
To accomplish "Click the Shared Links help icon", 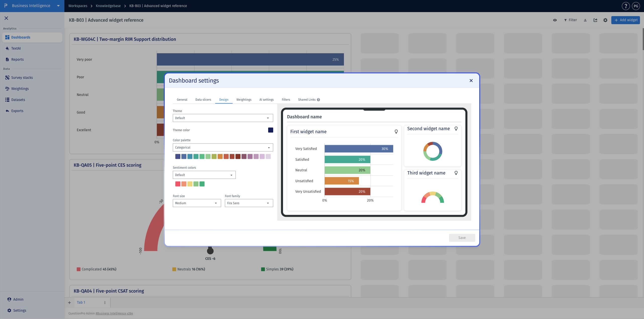I will (x=318, y=100).
